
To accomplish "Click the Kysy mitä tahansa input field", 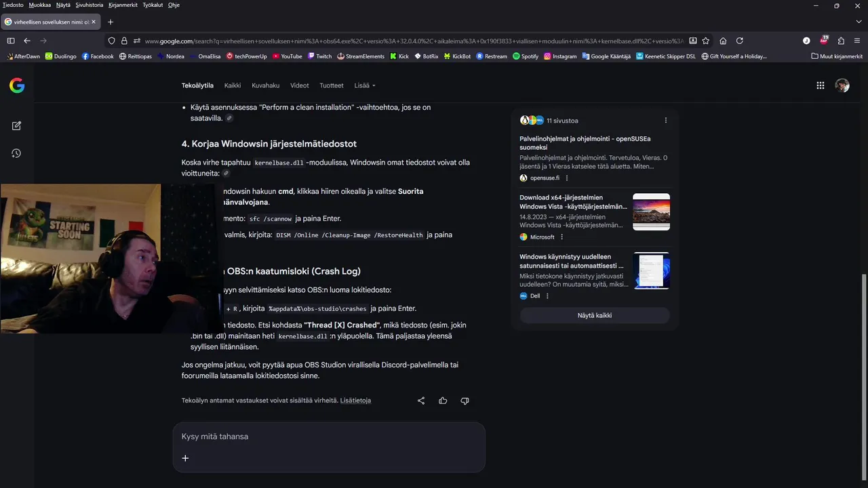I will click(x=329, y=436).
